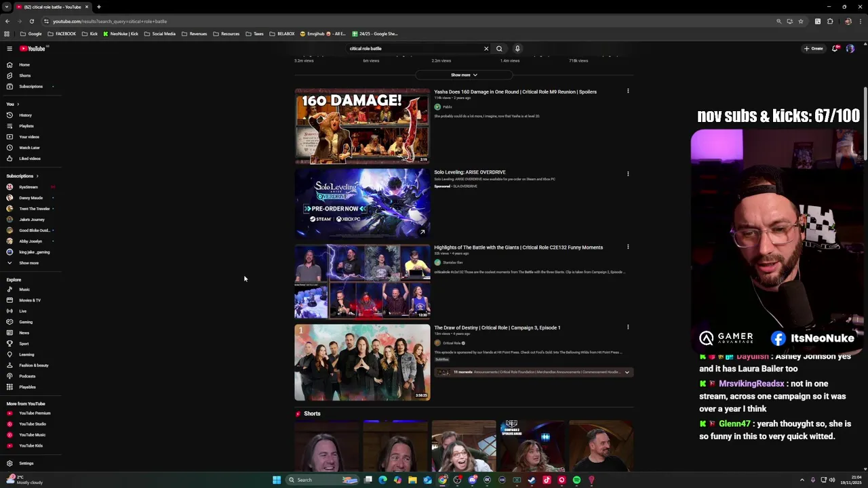Click the magnifier search button
Screen dimensions: 868x488
[499, 49]
